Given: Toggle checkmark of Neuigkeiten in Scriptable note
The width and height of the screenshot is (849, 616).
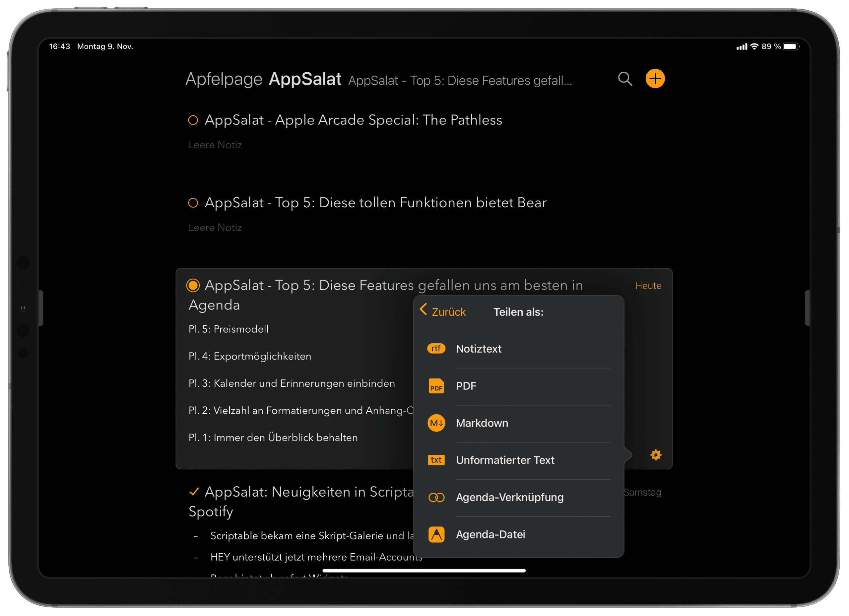Looking at the screenshot, I should [194, 492].
